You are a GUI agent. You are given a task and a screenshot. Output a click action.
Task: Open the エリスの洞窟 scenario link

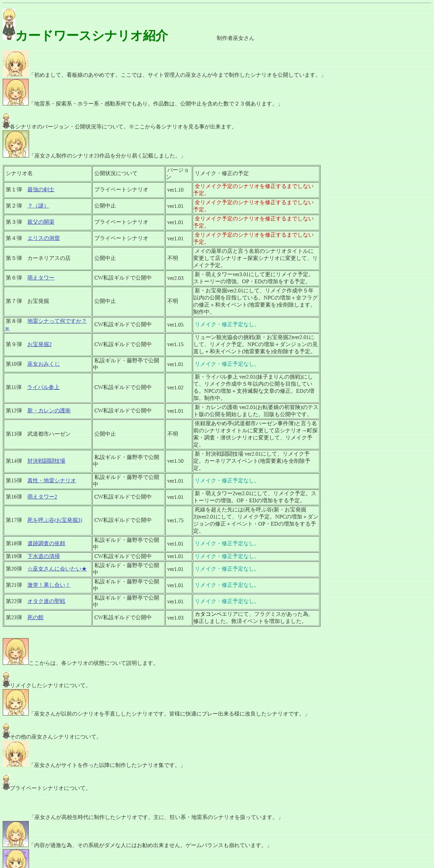click(x=43, y=238)
